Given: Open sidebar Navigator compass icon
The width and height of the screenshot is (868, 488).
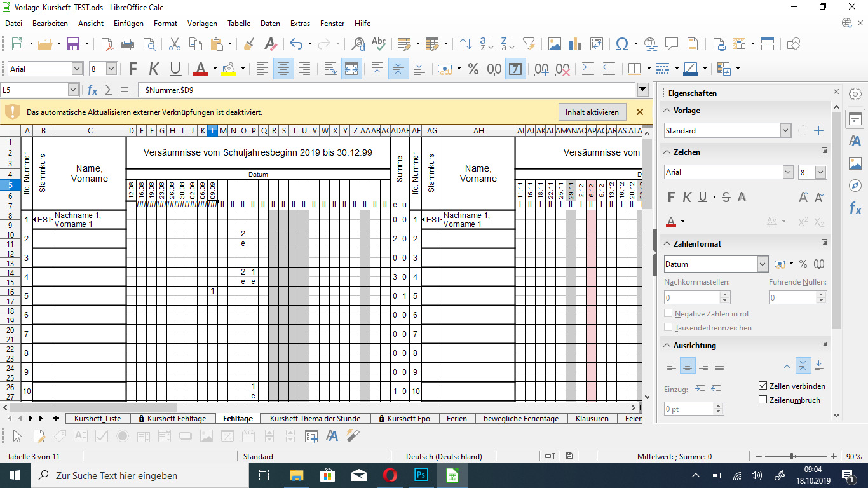Looking at the screenshot, I should click(855, 186).
